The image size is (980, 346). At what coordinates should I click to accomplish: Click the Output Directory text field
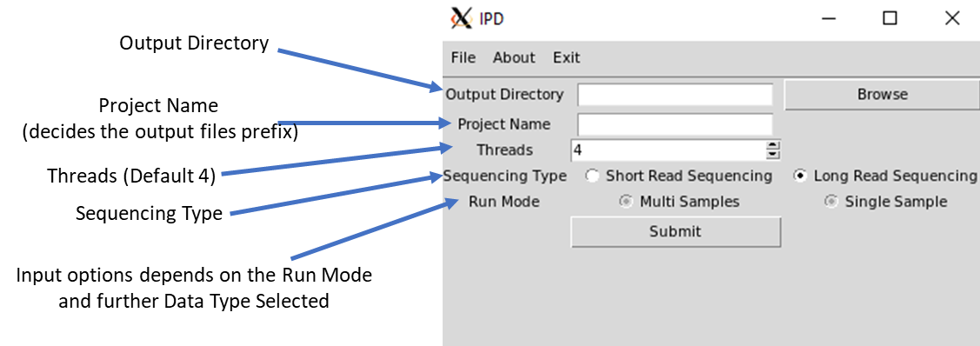pyautogui.click(x=675, y=95)
